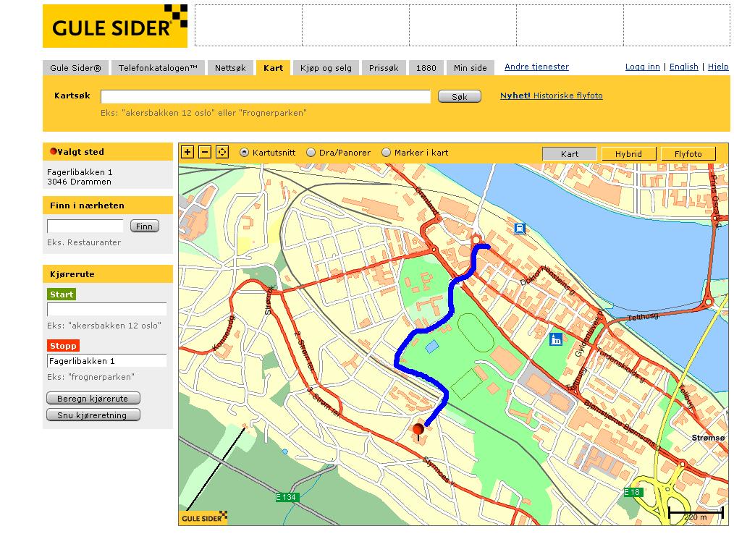Click the Logg inn link
The width and height of the screenshot is (734, 560).
pyautogui.click(x=642, y=67)
